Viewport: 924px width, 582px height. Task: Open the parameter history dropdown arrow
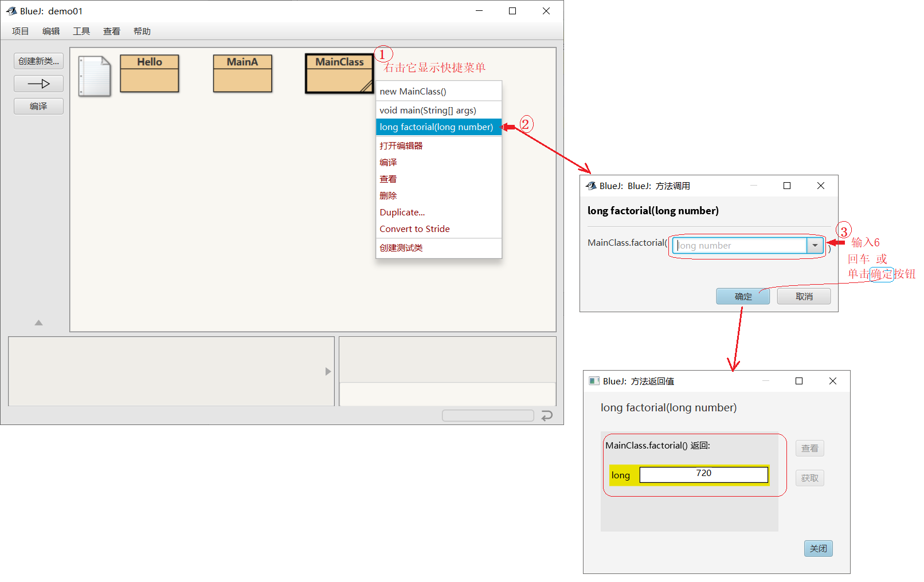(x=815, y=245)
